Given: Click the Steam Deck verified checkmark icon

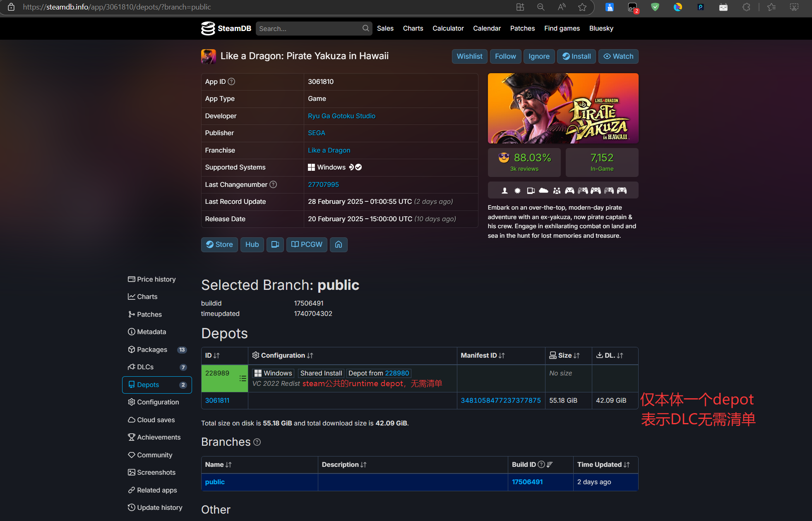Looking at the screenshot, I should click(x=359, y=167).
